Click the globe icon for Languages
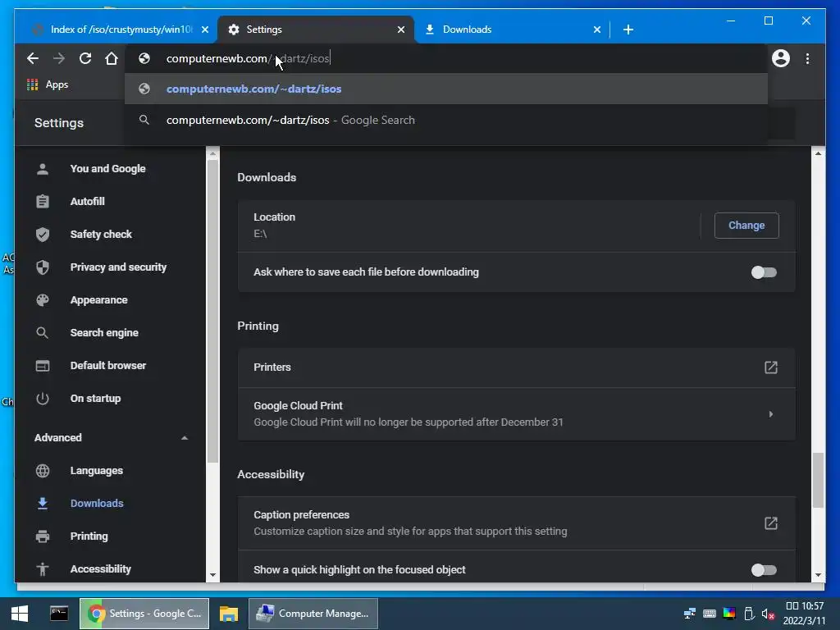 coord(43,470)
